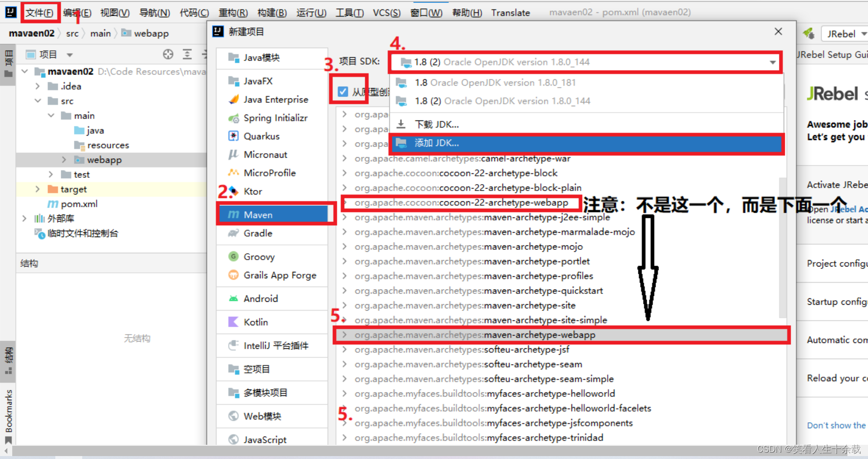Expand the maven-archetype-quickstart archetype
868x459 pixels.
345,290
